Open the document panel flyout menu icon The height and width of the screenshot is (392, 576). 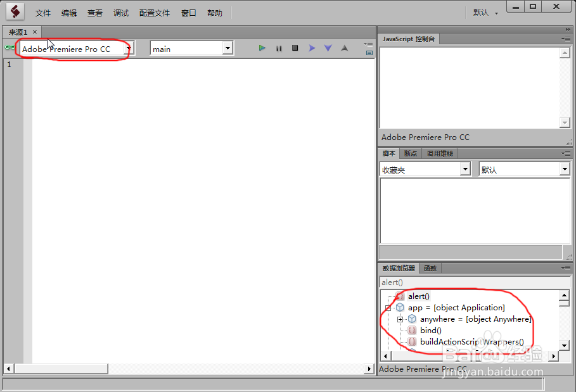(368, 44)
